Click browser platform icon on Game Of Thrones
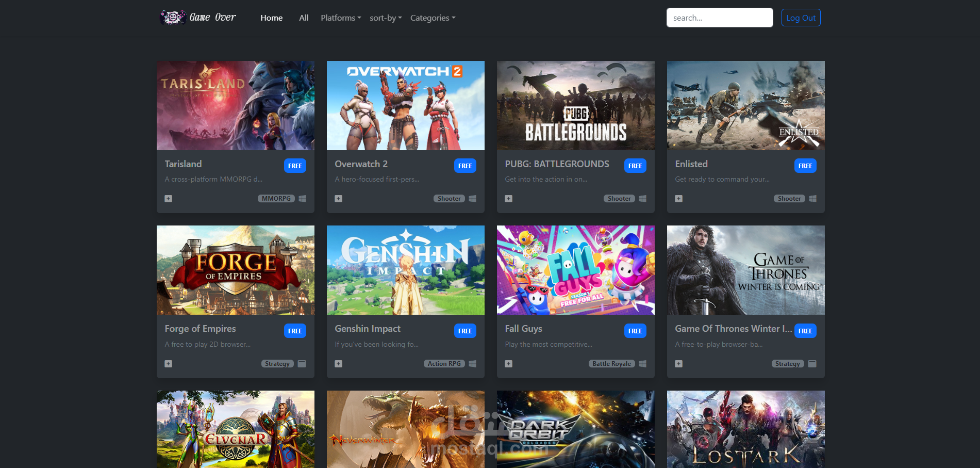Viewport: 980px width, 468px height. pos(812,364)
